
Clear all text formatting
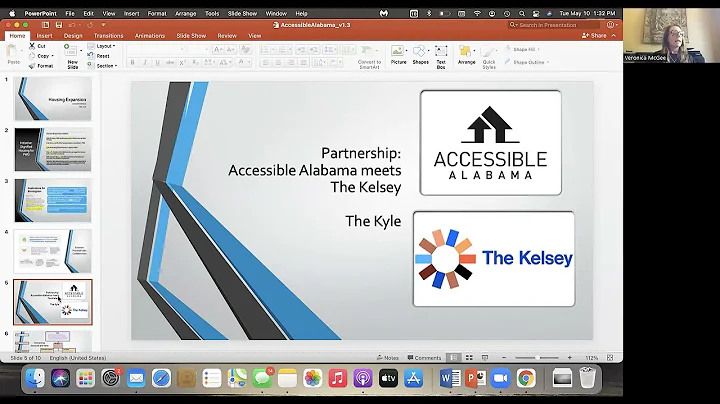tap(246, 49)
